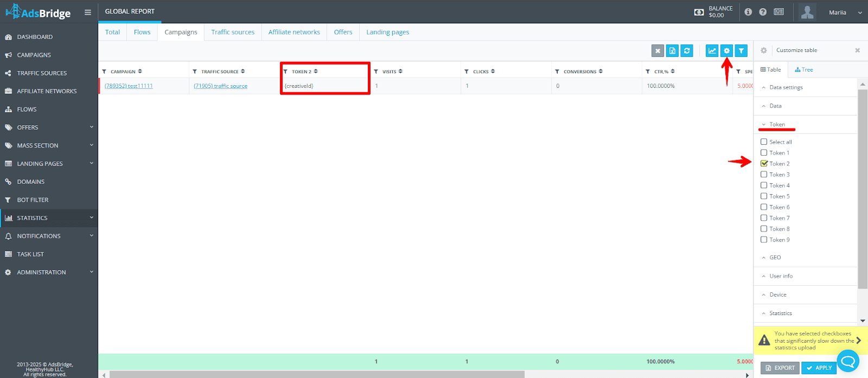Expand the GEO section
The image size is (868, 378).
(x=806, y=258)
